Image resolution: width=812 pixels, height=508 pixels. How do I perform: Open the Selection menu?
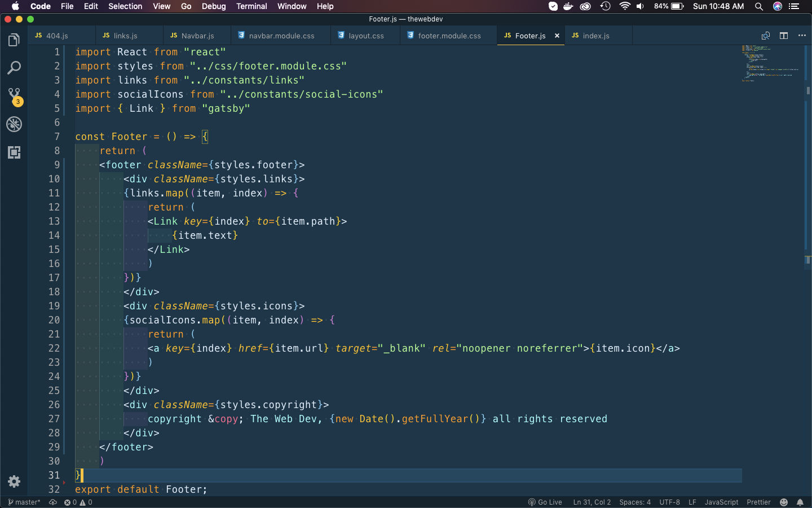[x=125, y=6]
